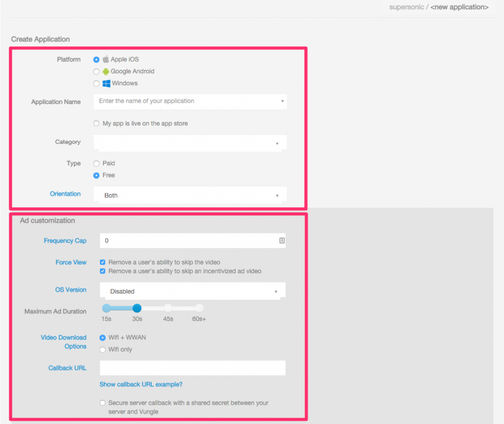Select the Wifi only download option
This screenshot has height=424, width=504.
click(x=102, y=349)
